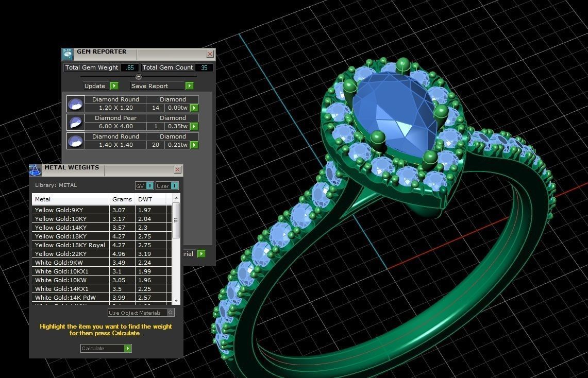The height and width of the screenshot is (378, 588).
Task: Click the 6.00 X 4.00 size cell
Action: click(116, 126)
